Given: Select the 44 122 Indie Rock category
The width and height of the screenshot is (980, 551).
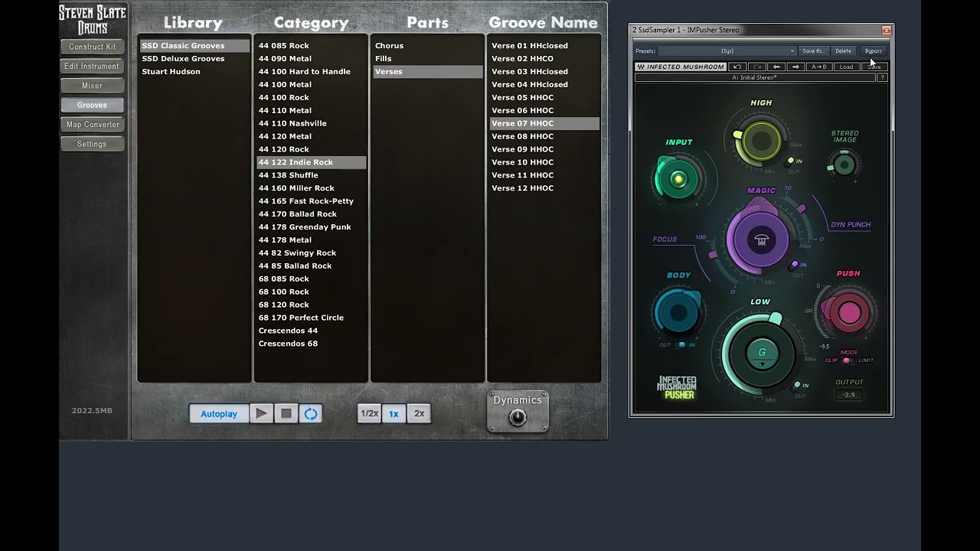Looking at the screenshot, I should [x=311, y=162].
